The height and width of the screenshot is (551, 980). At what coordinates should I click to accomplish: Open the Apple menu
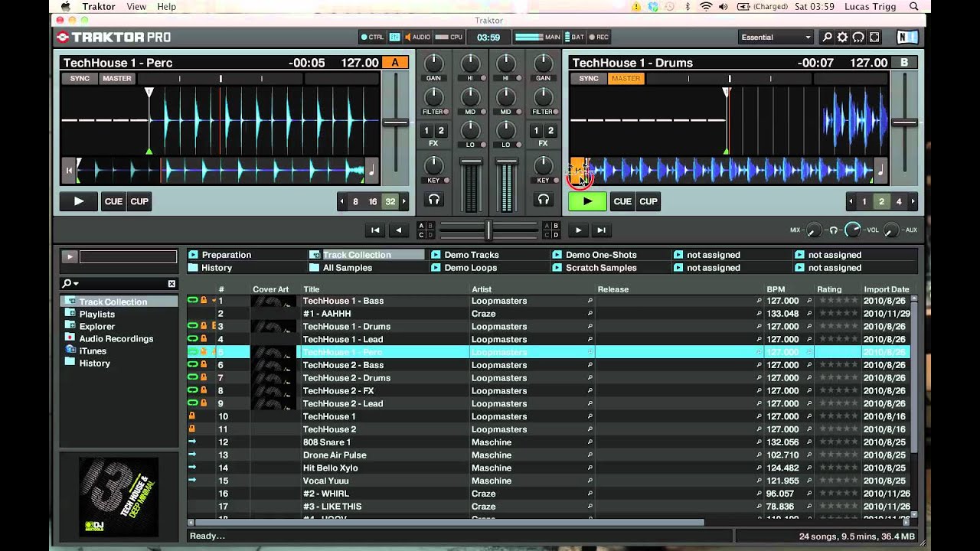(65, 6)
